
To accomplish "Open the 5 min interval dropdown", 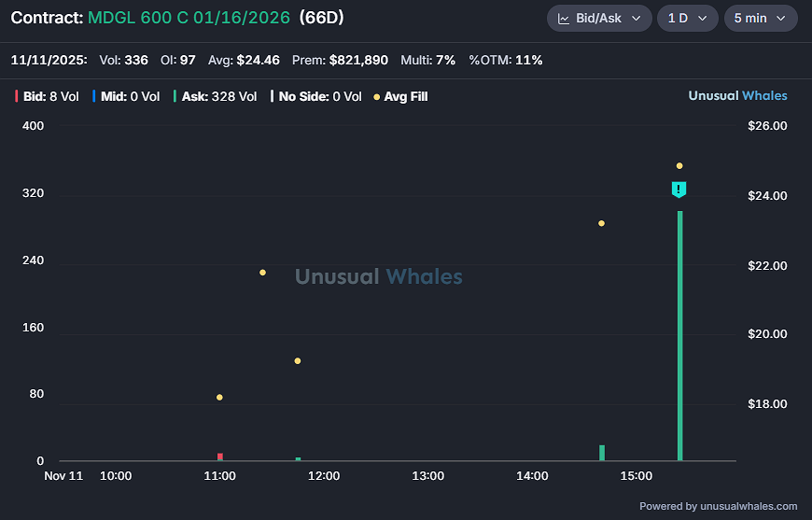I will (761, 18).
